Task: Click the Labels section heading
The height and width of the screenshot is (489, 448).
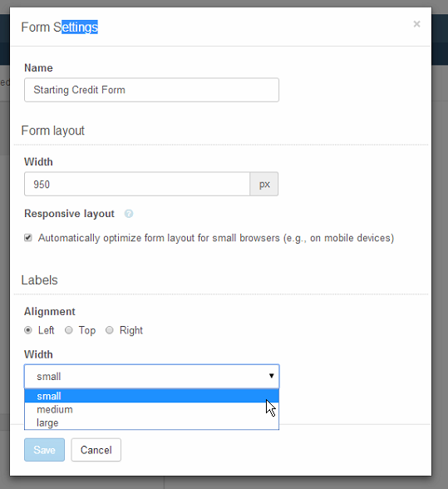Action: [39, 280]
